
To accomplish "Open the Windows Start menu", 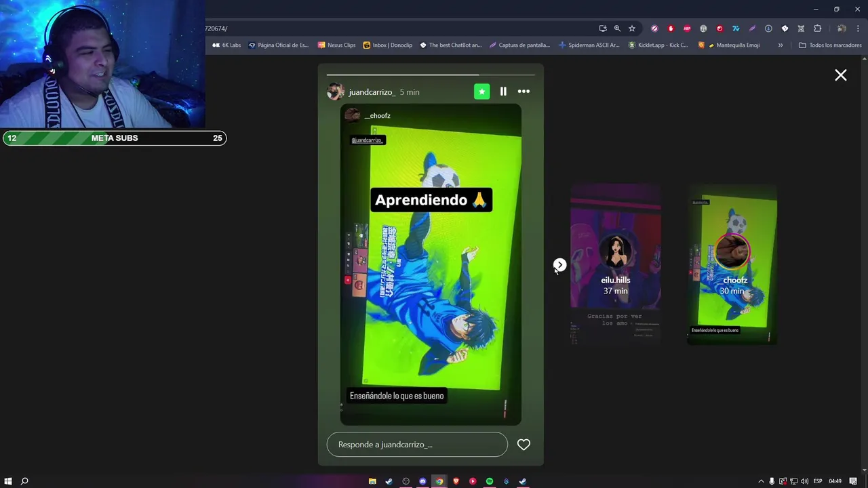I will (8, 481).
